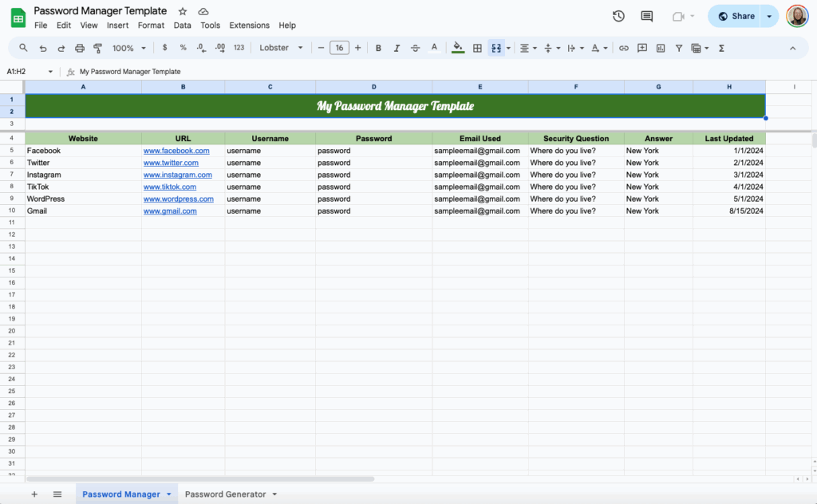Open the Data menu
Viewport: 817px width, 504px height.
pyautogui.click(x=182, y=25)
